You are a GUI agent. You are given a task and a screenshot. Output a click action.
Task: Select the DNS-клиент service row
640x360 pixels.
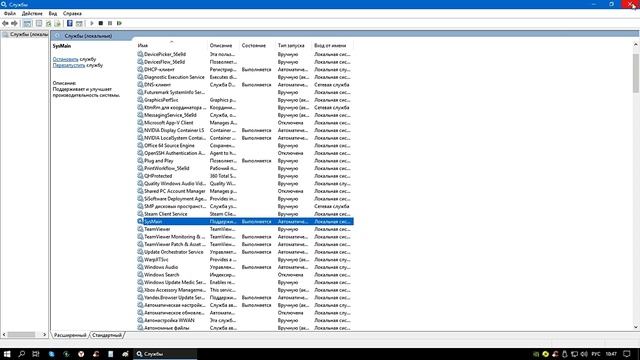(245, 85)
